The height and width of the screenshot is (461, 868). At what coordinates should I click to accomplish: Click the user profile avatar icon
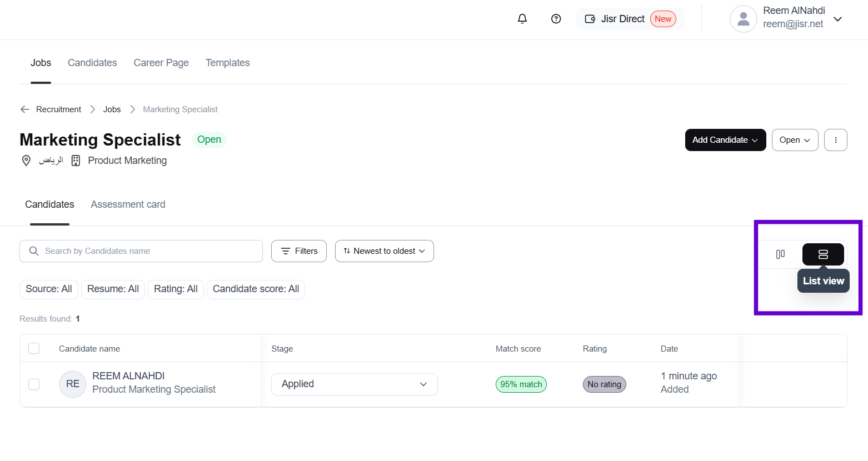[743, 19]
